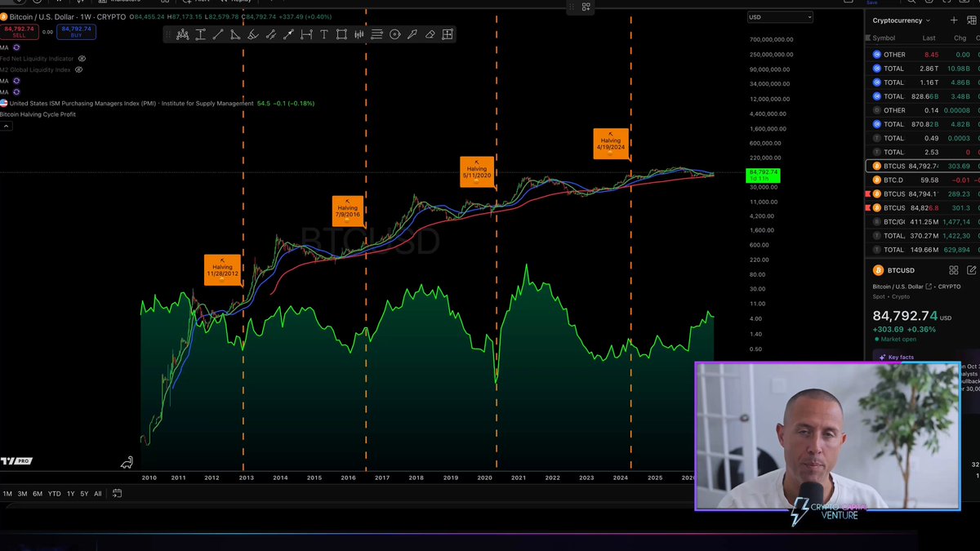Open the BTCUSD details grid icon

pos(954,270)
